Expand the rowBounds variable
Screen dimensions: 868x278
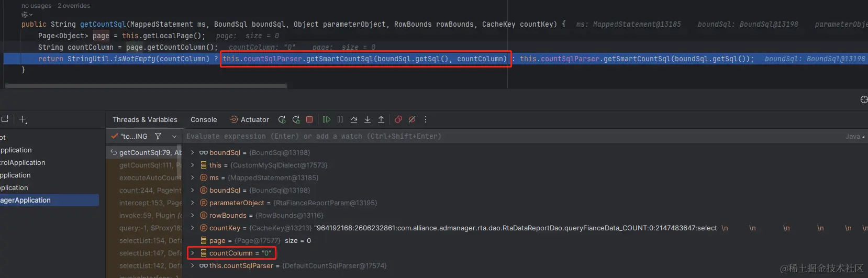tap(193, 215)
